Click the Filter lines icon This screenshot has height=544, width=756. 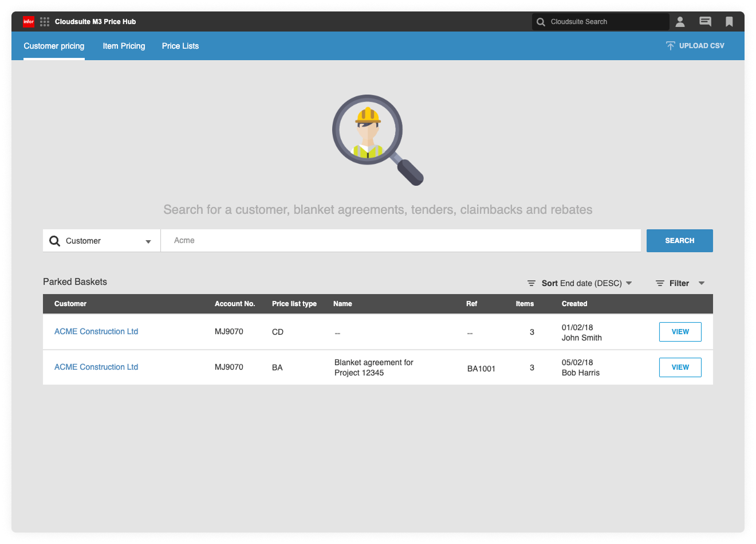click(660, 283)
